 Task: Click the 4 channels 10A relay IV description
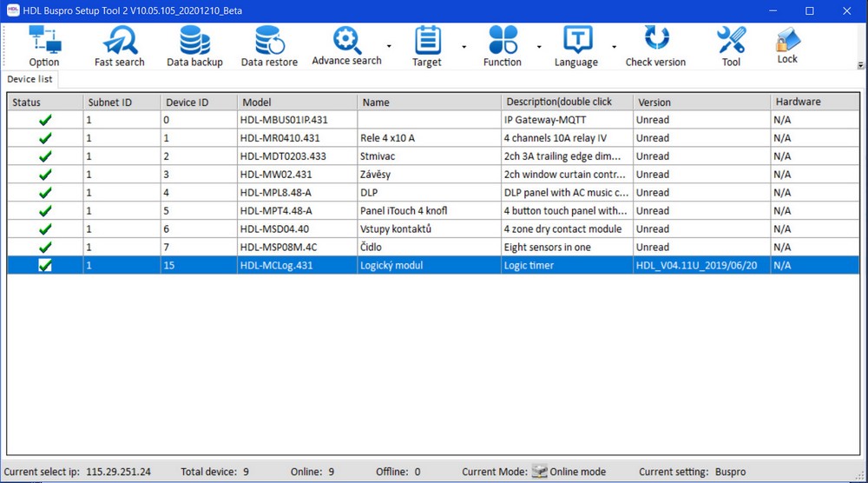pyautogui.click(x=568, y=138)
